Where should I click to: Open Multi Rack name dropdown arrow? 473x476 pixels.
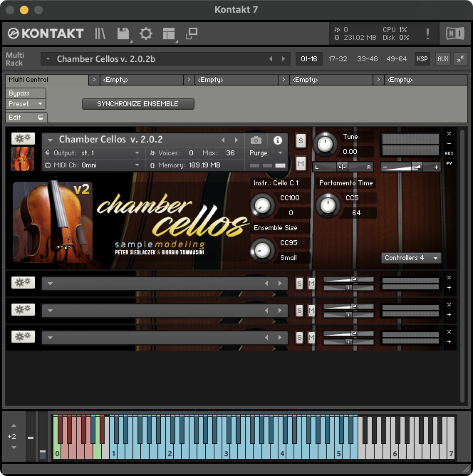tap(48, 59)
